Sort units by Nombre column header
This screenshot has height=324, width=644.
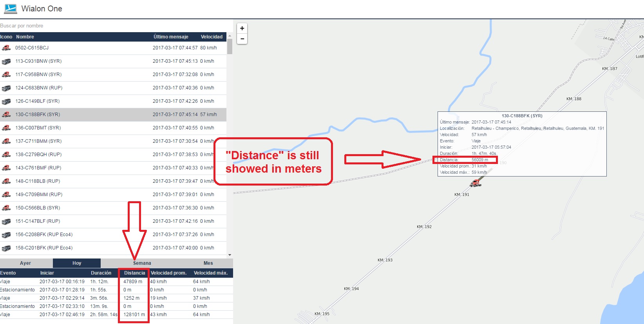click(25, 37)
